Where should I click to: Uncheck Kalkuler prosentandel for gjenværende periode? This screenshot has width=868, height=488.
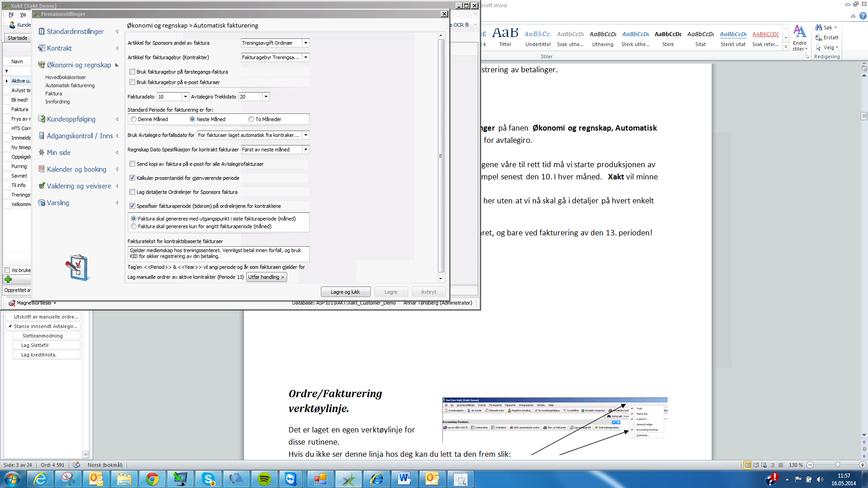click(132, 178)
